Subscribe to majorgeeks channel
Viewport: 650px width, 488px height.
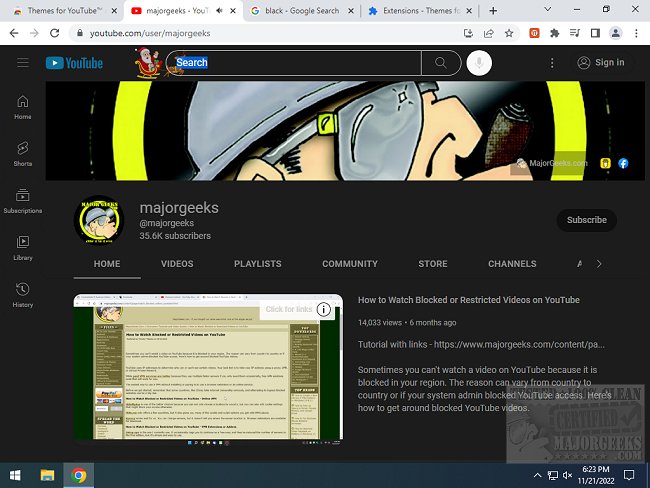coord(587,220)
